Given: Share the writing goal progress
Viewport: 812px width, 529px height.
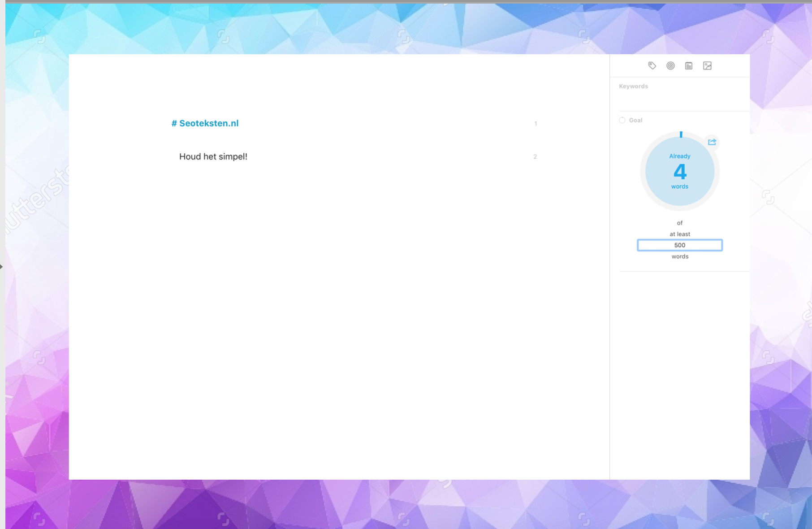Looking at the screenshot, I should point(712,142).
